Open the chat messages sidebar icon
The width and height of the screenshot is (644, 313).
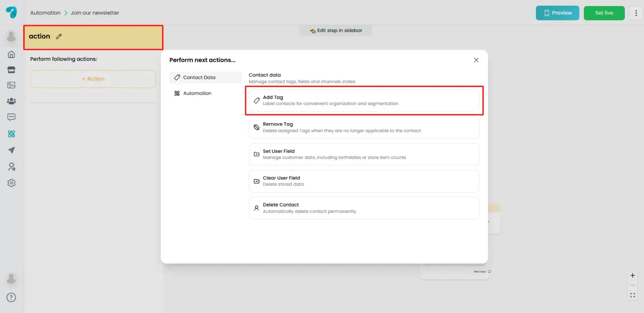coord(11,117)
